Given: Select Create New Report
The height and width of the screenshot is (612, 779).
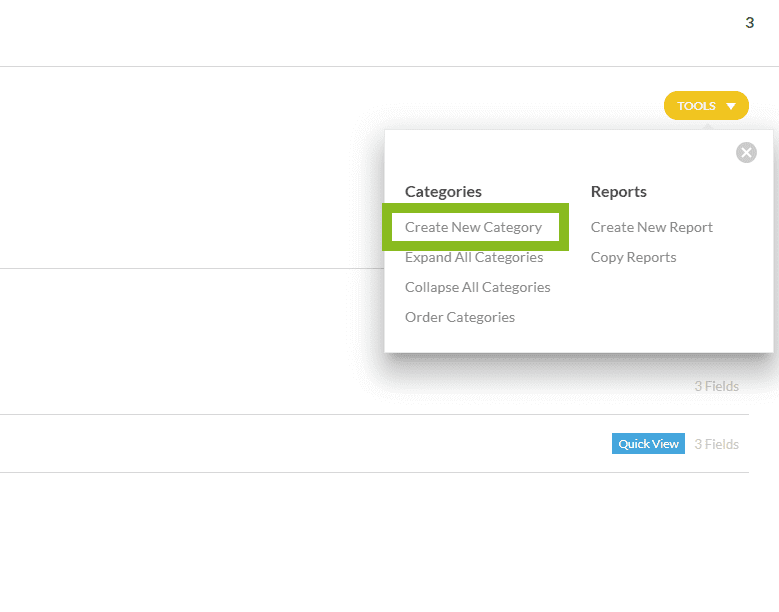Looking at the screenshot, I should coord(651,227).
